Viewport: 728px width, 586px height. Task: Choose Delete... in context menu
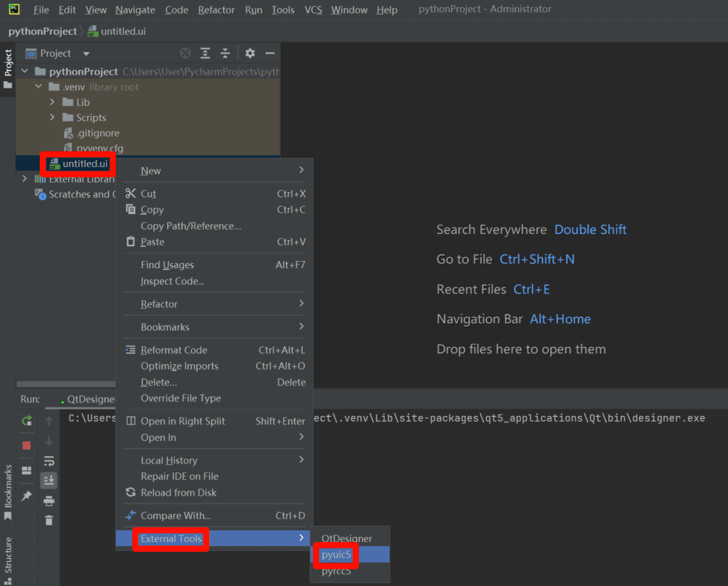tap(214, 382)
